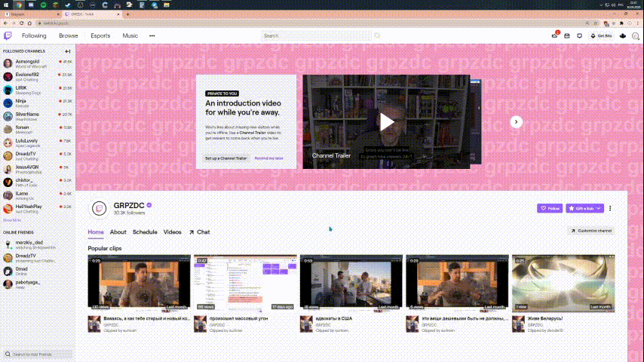This screenshot has width=644, height=362.
Task: Expand the top navigation more menu
Action: (x=152, y=35)
